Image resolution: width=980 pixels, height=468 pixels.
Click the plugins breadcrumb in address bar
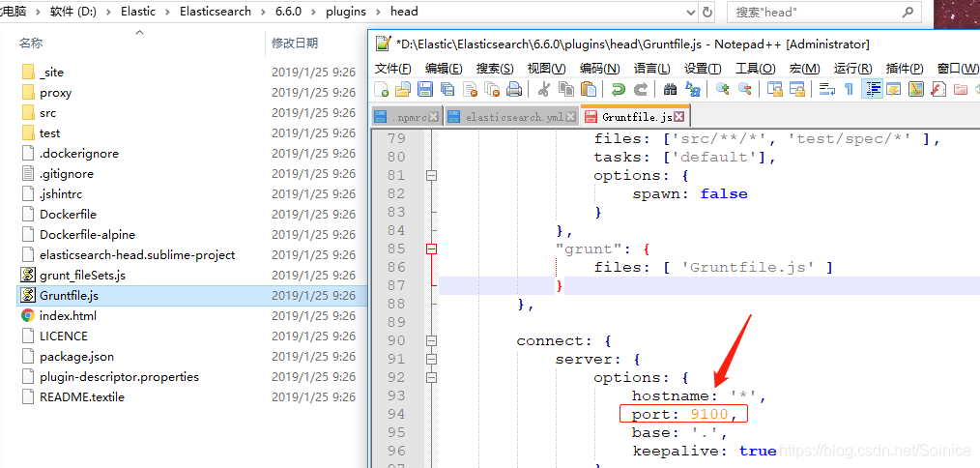346,12
